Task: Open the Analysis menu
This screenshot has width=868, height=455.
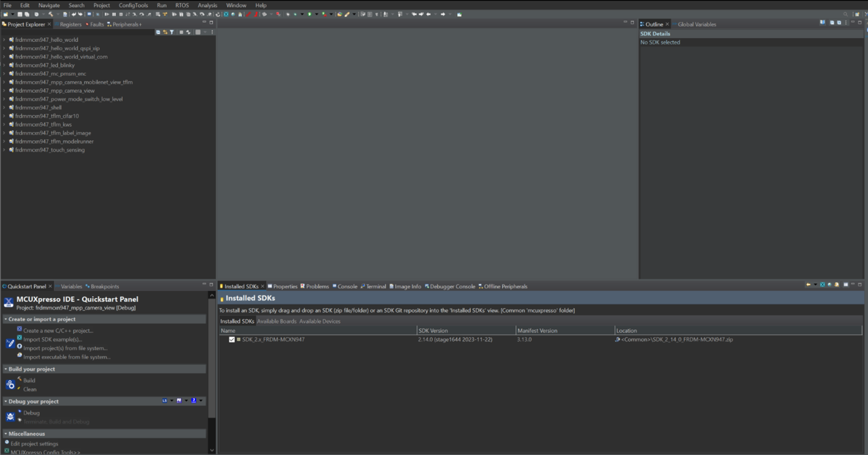Action: (207, 5)
